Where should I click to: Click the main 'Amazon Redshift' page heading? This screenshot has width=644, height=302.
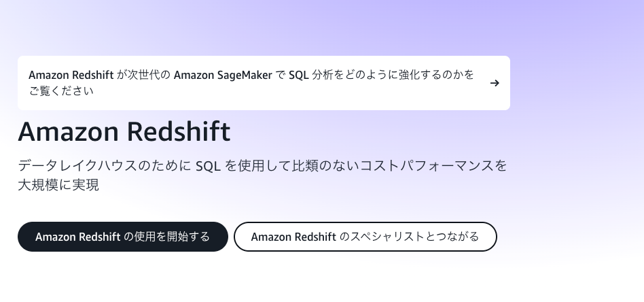point(124,131)
